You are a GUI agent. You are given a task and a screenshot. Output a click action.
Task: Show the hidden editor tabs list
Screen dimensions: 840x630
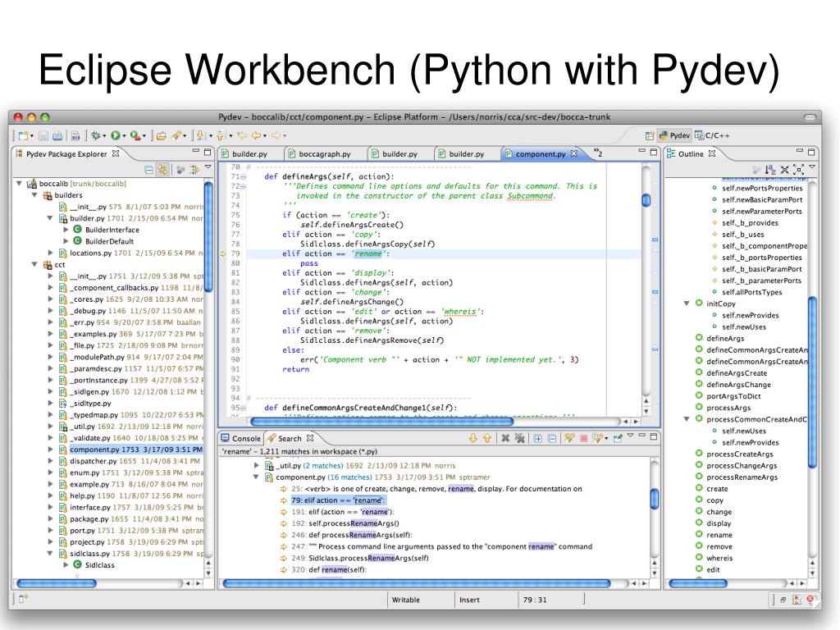click(x=598, y=153)
